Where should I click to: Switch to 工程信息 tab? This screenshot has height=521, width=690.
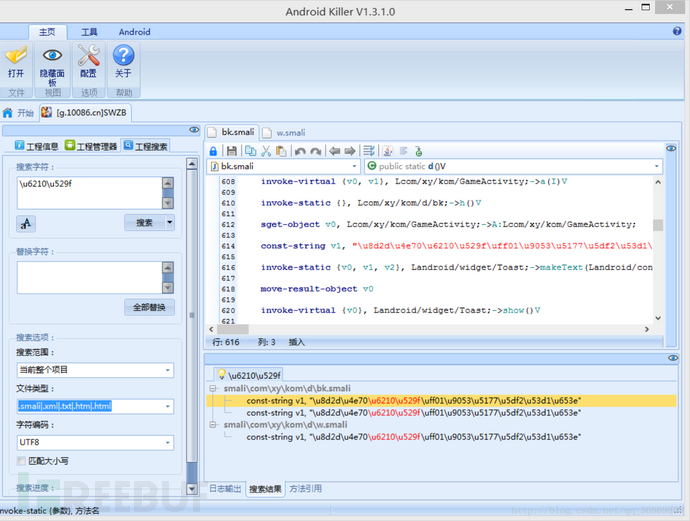pyautogui.click(x=37, y=146)
